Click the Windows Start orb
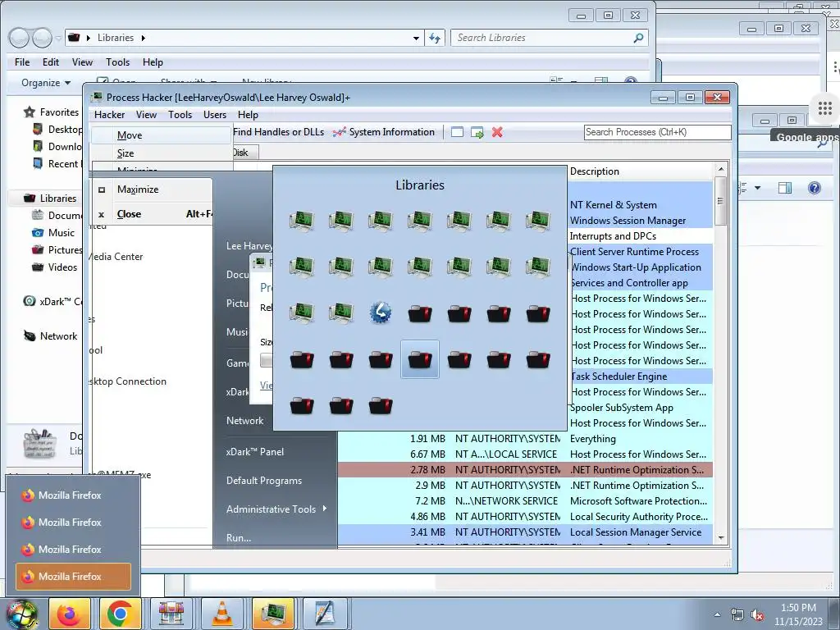This screenshot has width=840, height=630. pyautogui.click(x=22, y=614)
